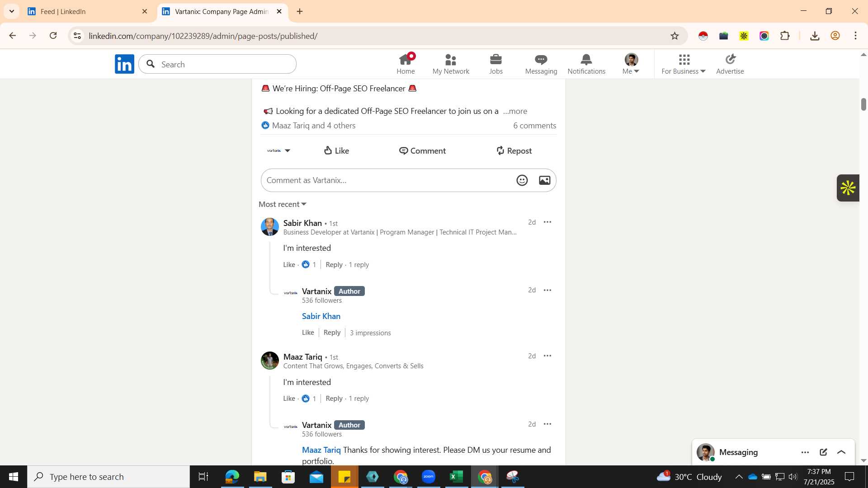Screen dimensions: 868x488
Task: Open options menu for Maaz Tariq's comment
Action: click(547, 356)
